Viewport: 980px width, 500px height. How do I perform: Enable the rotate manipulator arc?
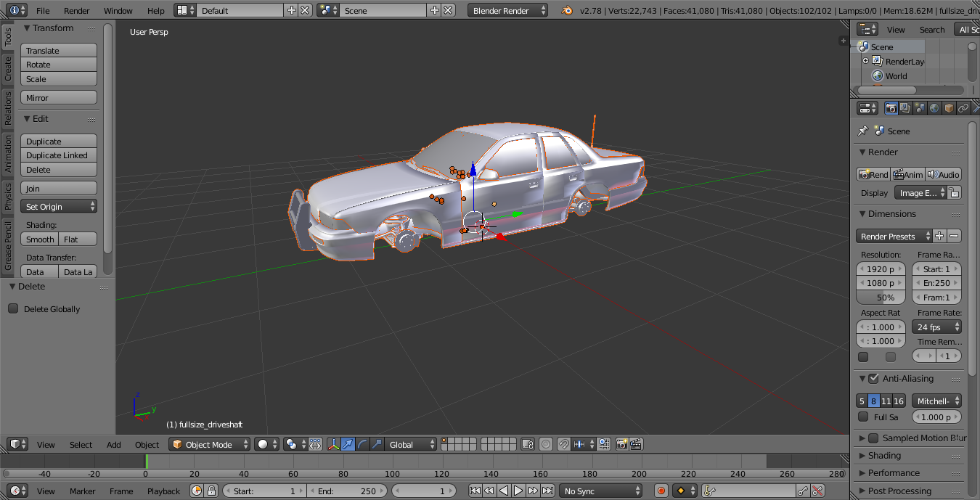coord(362,444)
